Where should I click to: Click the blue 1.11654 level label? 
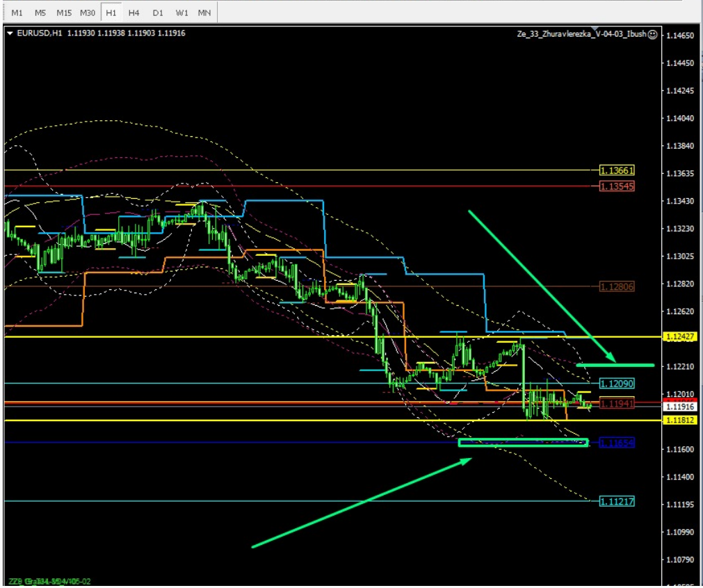pos(617,443)
